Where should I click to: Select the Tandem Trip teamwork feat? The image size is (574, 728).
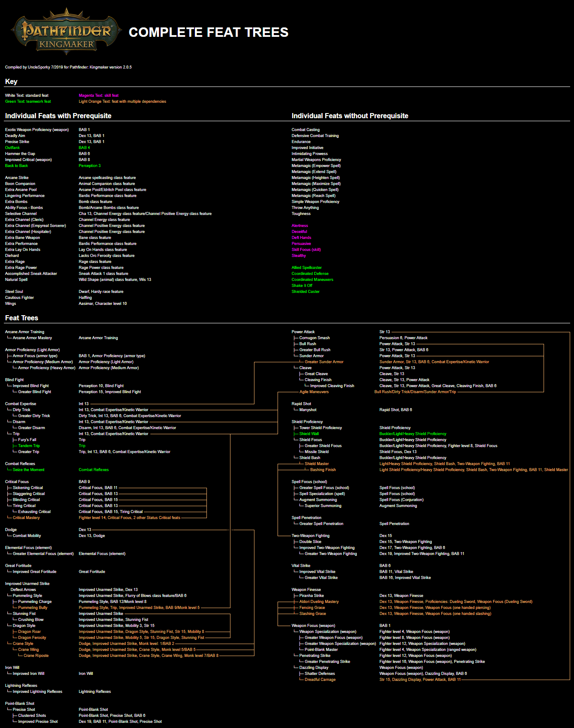tap(29, 446)
